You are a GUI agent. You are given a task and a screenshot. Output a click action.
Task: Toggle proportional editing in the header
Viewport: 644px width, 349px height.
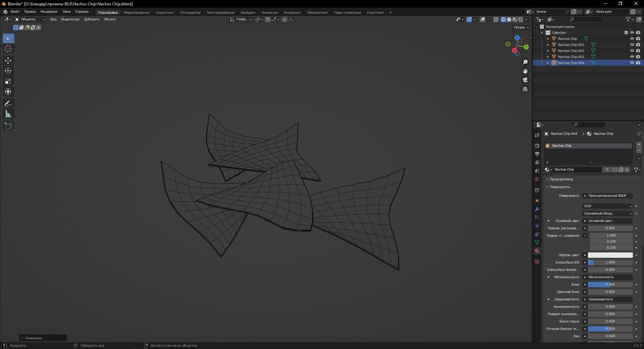tap(285, 19)
